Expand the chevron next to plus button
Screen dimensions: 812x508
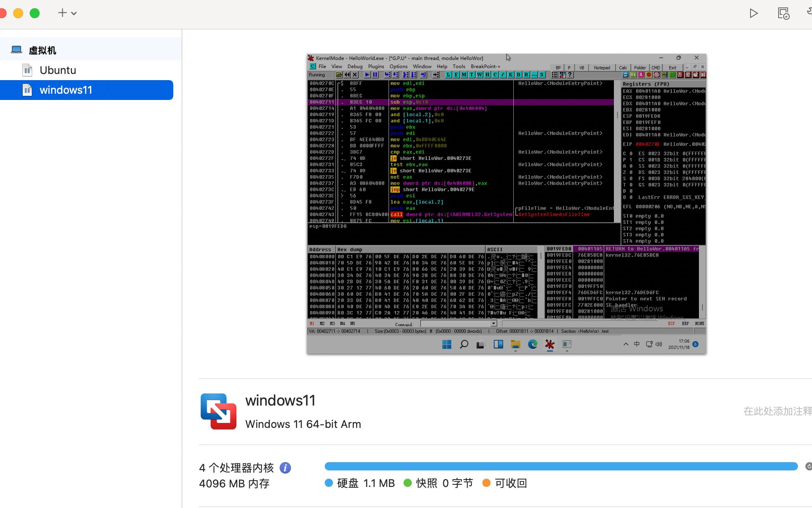[x=74, y=13]
